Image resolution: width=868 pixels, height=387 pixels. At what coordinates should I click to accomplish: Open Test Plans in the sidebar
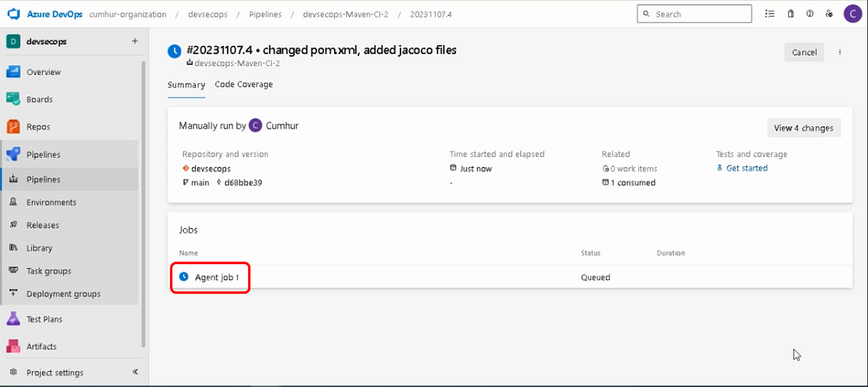point(45,319)
